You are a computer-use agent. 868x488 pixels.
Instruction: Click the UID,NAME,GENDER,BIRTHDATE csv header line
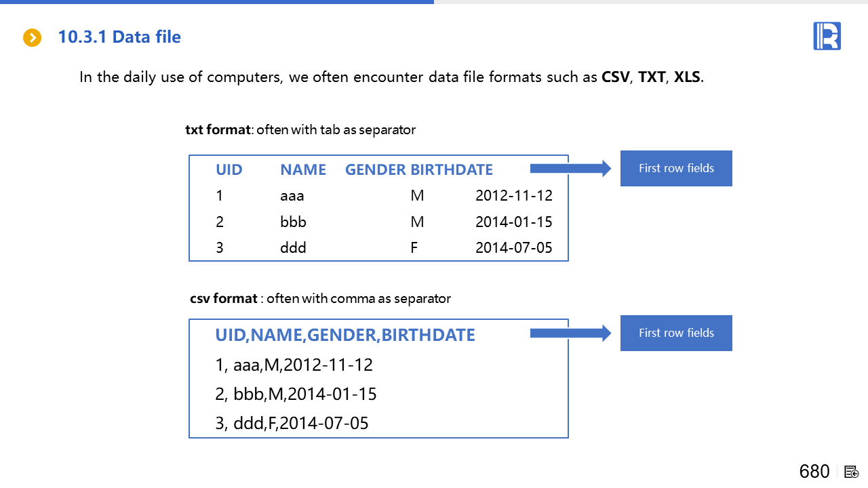(344, 335)
